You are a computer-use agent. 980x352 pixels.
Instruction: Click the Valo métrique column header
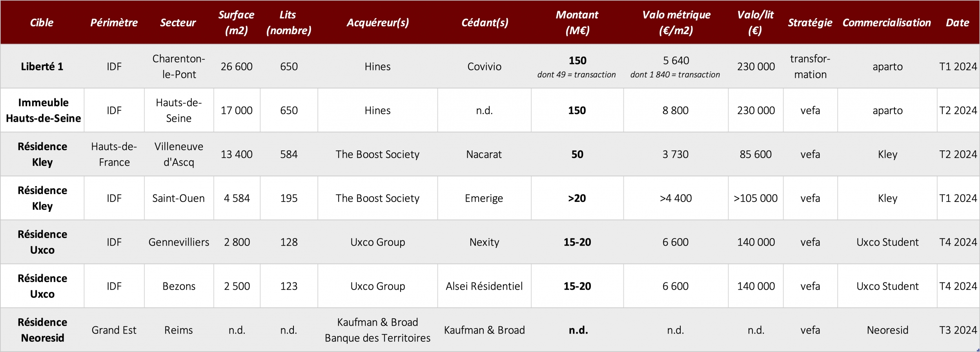676,22
